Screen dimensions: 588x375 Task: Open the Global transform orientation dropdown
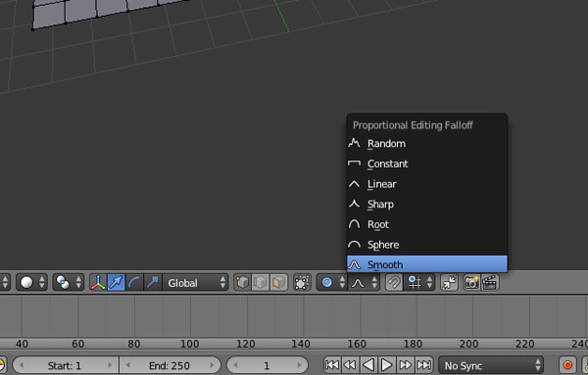point(195,282)
